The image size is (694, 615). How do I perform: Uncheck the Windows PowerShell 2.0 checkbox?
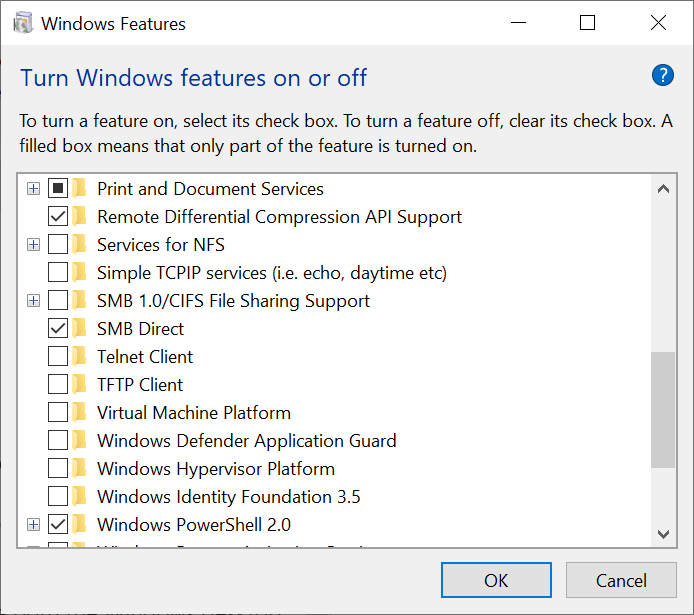[x=58, y=524]
